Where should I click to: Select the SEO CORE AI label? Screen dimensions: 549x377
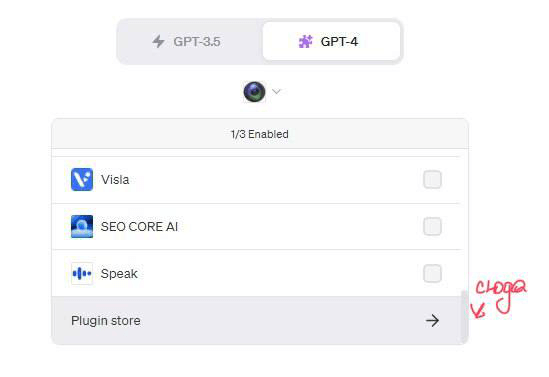139,226
